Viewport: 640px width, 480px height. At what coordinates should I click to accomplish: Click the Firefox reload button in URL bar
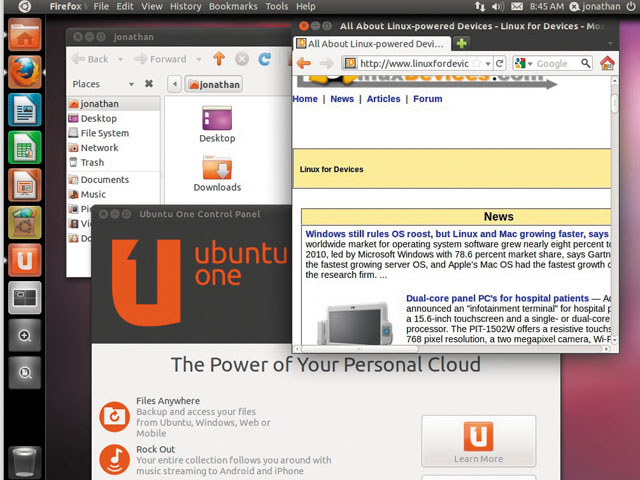[500, 63]
